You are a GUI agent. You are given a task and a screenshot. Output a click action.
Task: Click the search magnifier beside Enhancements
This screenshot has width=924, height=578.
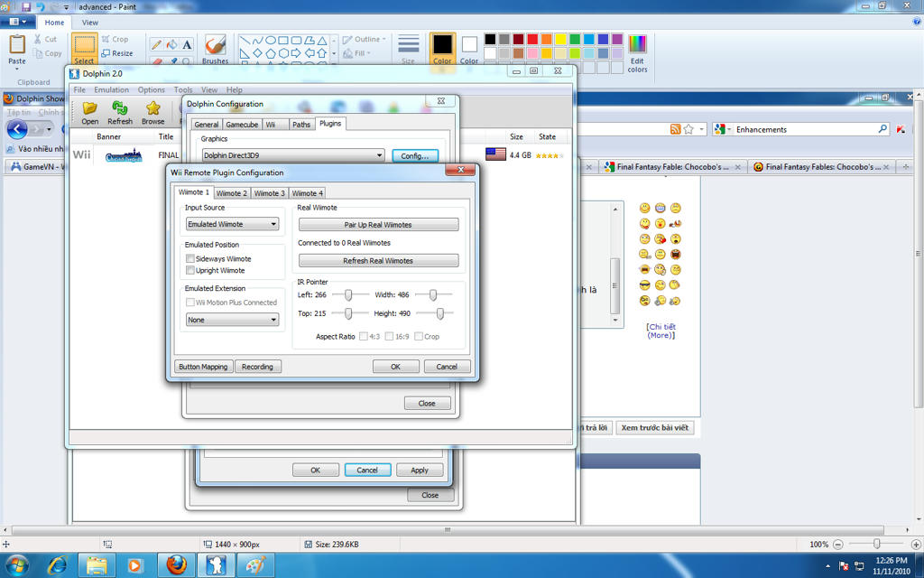click(x=882, y=128)
